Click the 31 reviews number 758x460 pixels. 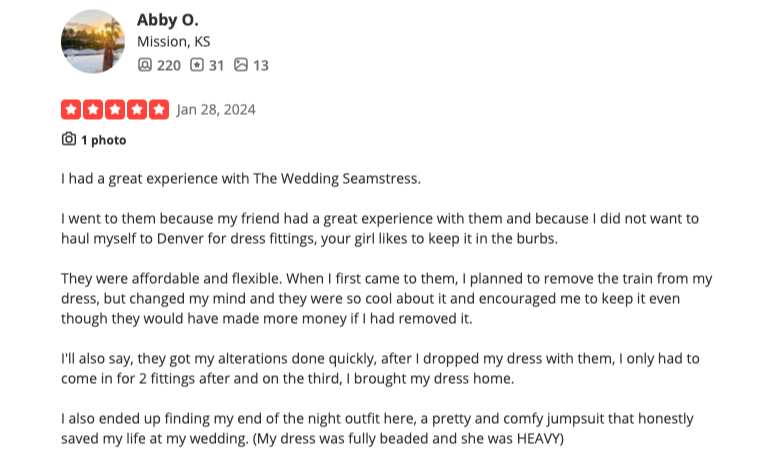(216, 65)
